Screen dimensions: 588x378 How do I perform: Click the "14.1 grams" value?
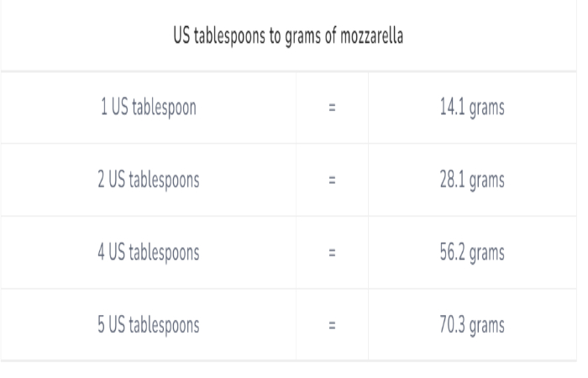[472, 108]
